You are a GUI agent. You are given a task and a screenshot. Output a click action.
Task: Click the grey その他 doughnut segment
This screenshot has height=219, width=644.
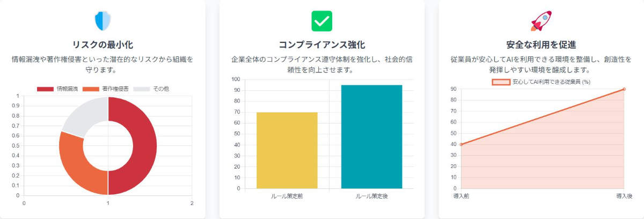click(86, 113)
